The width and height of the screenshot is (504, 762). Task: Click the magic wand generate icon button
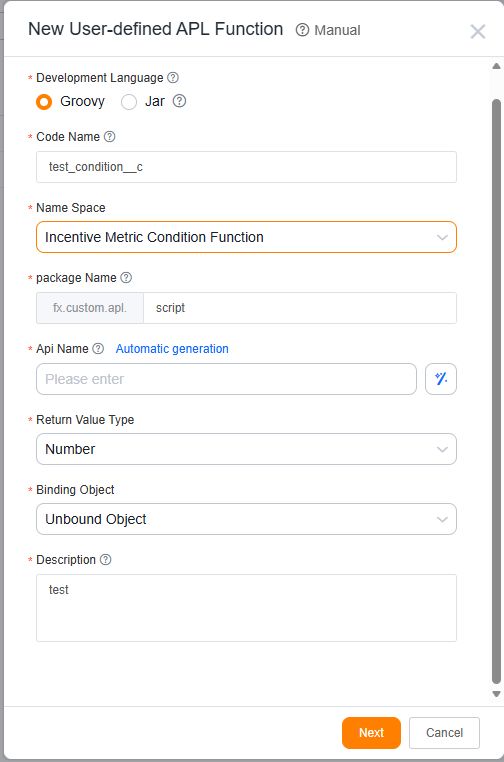[x=441, y=379]
